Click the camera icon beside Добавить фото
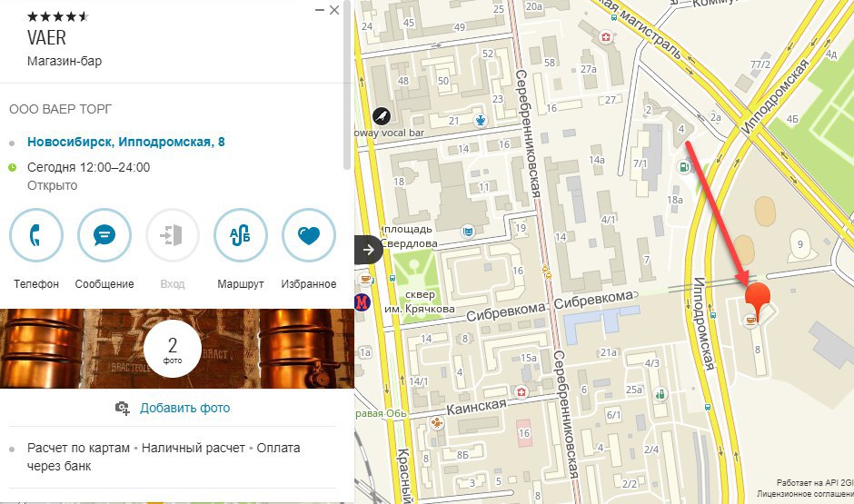The height and width of the screenshot is (504, 854). [123, 408]
